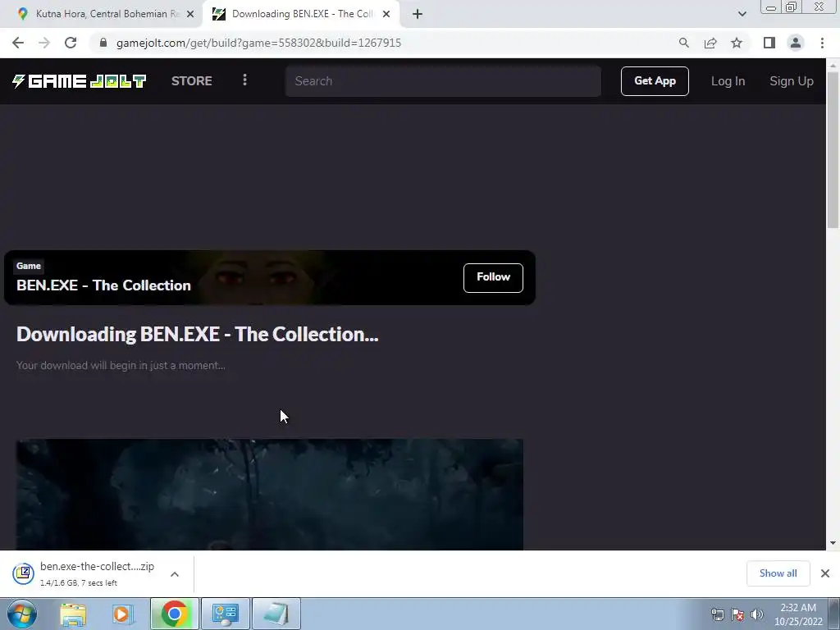Click 'Your download will begin in just a moment' text
The width and height of the screenshot is (840, 630).
click(x=121, y=365)
